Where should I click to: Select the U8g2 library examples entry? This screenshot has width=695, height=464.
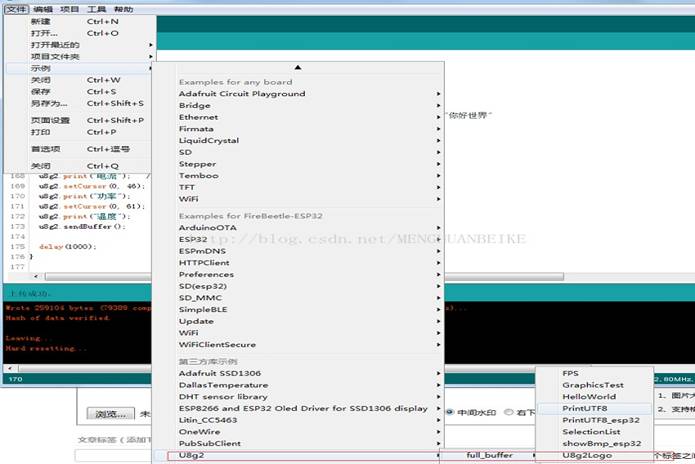[x=298, y=456]
